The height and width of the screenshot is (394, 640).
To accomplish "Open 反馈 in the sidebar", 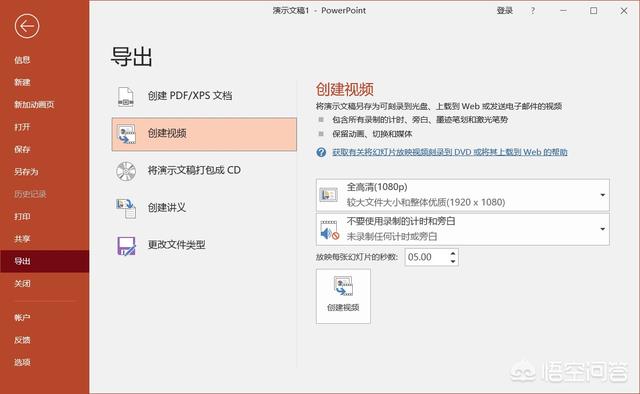I will coord(22,340).
